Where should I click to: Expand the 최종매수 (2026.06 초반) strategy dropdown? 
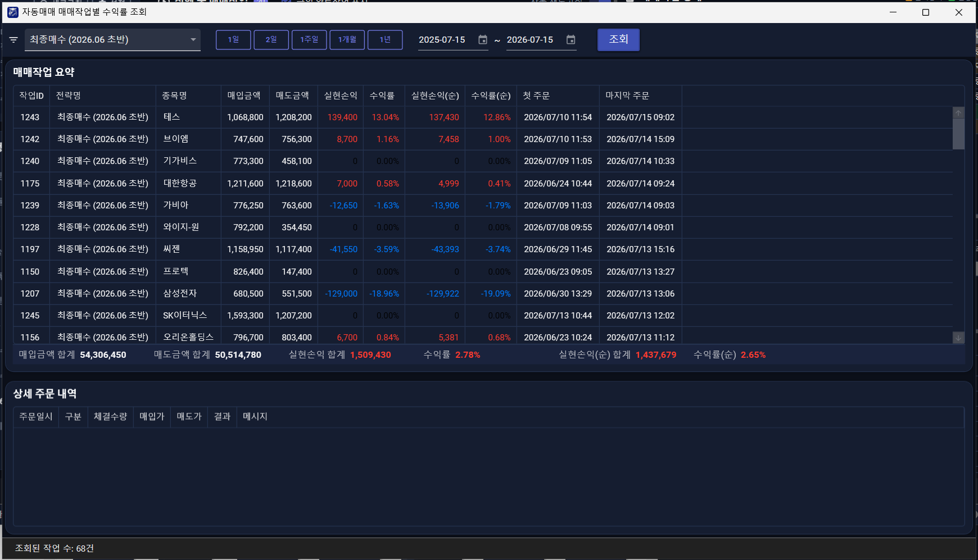(x=112, y=40)
